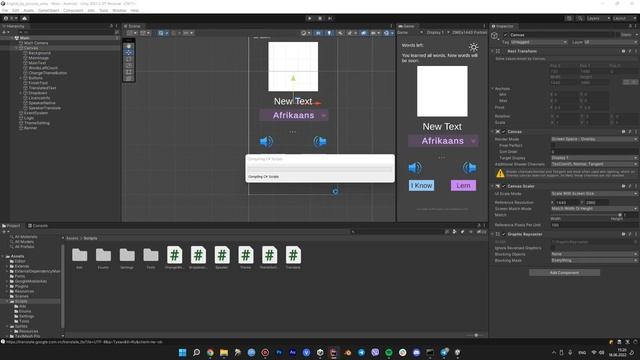Switch to the Game tab

407,26
